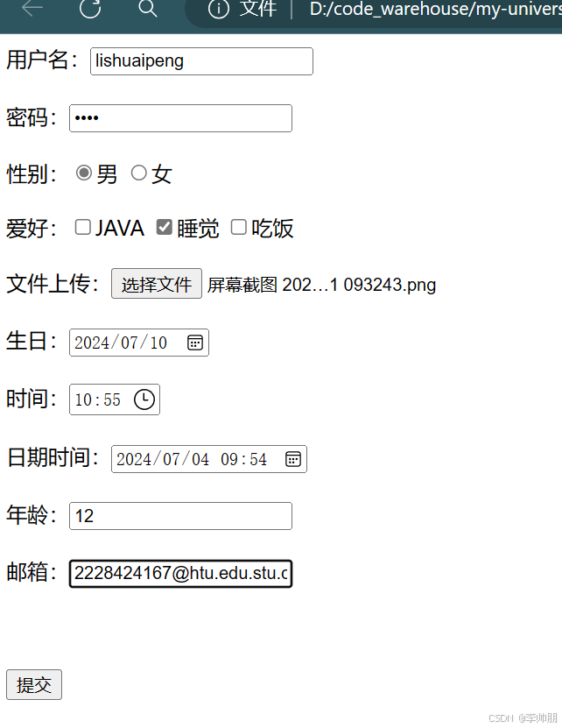Uncheck the 睡觉 hobby checkbox
Viewport: 562px width, 728px height.
(x=164, y=227)
